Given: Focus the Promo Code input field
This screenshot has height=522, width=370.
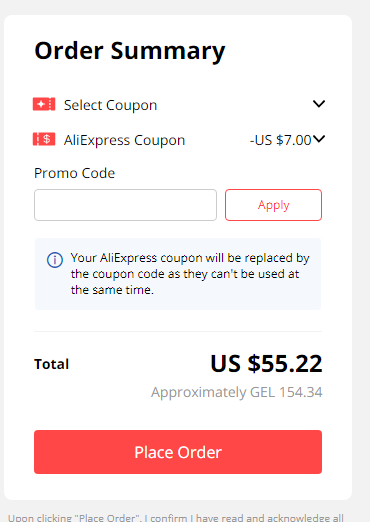Looking at the screenshot, I should 125,205.
